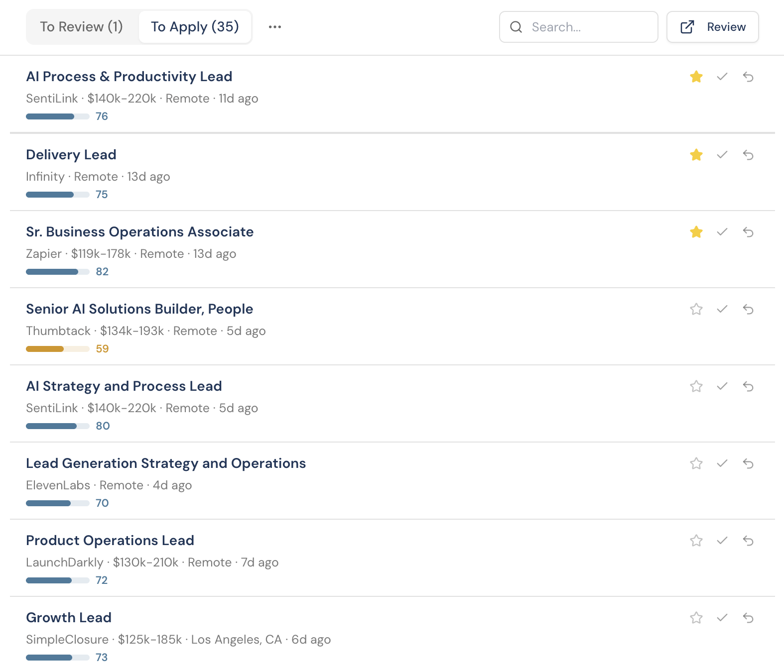Image resolution: width=784 pixels, height=672 pixels.
Task: Star Senior AI Solutions Builder, People
Action: coord(696,309)
